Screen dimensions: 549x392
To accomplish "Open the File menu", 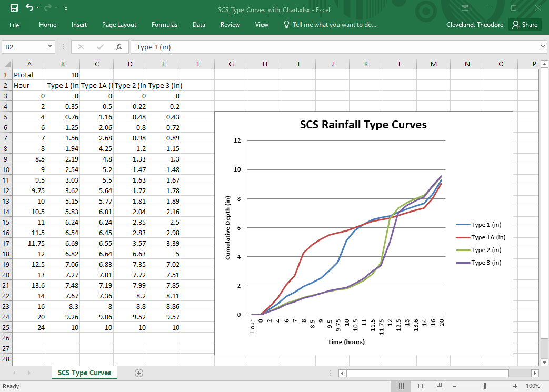I will [14, 25].
